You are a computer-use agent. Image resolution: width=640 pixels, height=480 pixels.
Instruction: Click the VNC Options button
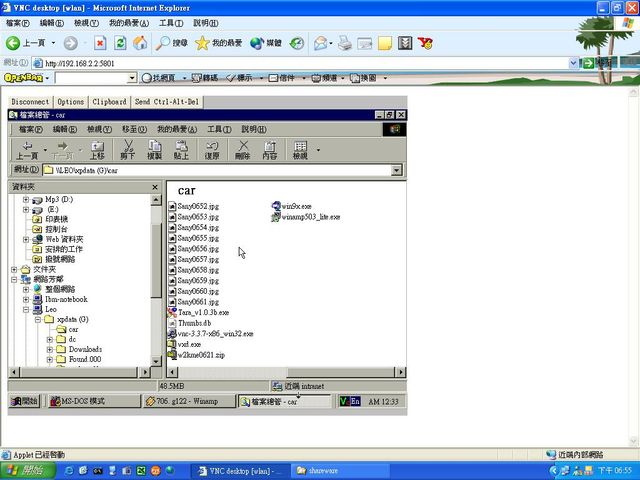(x=70, y=102)
